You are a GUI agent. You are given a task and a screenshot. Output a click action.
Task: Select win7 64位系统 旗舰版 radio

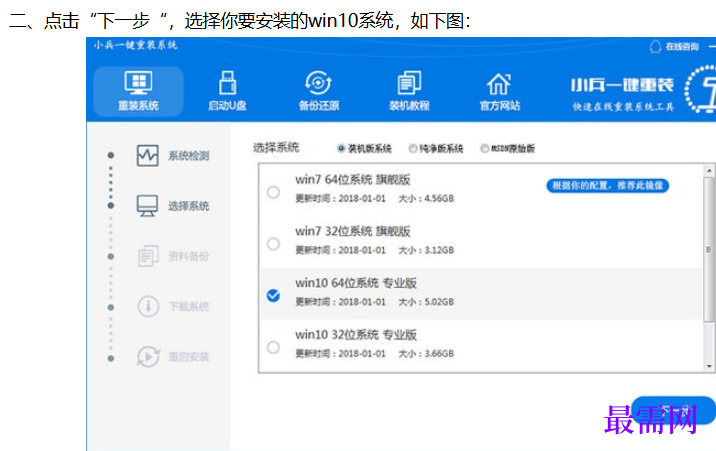click(x=274, y=192)
